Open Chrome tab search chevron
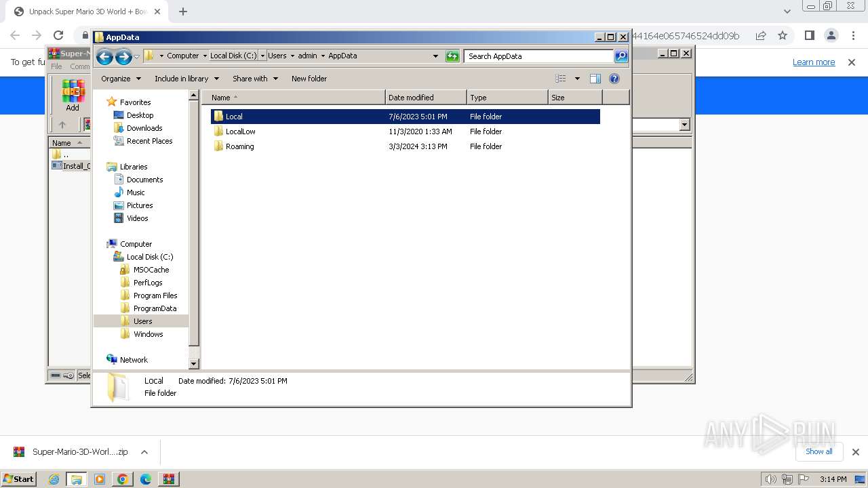This screenshot has height=488, width=868. coord(787,12)
